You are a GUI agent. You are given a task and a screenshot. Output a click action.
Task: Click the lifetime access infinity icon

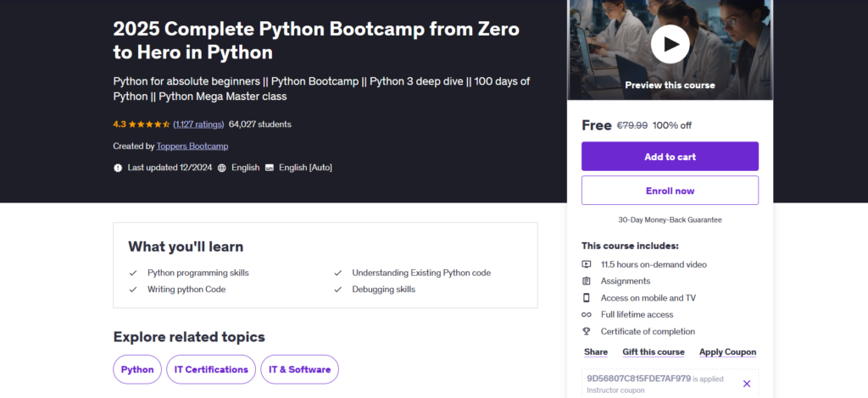[x=586, y=315]
